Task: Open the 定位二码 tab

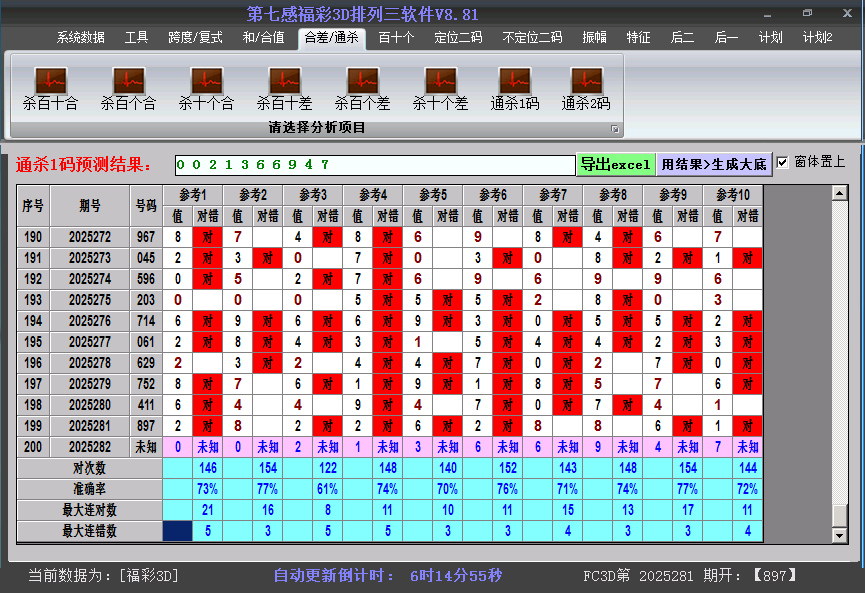Action: click(458, 37)
